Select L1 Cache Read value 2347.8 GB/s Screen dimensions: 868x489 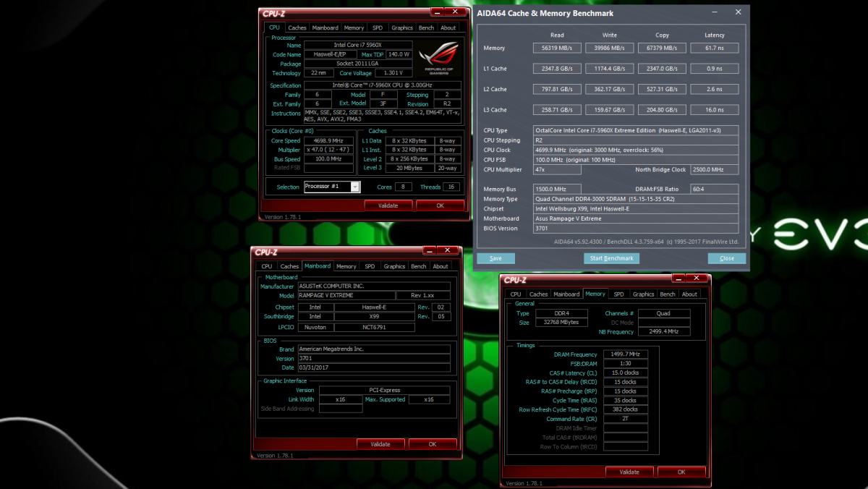pyautogui.click(x=557, y=69)
